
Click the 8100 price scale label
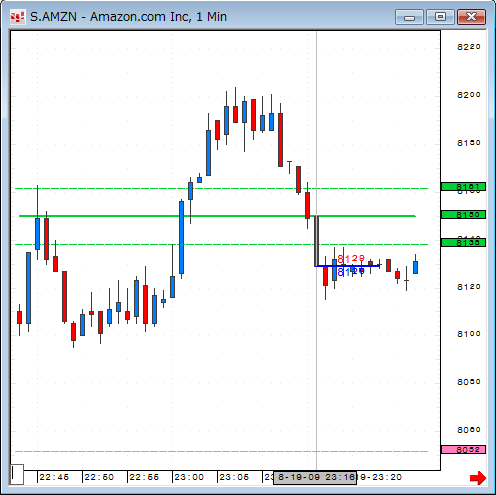click(x=469, y=333)
